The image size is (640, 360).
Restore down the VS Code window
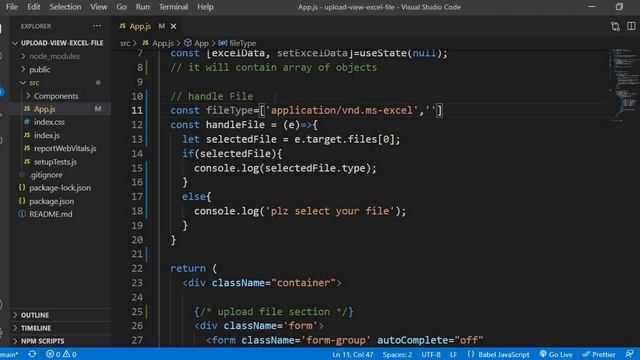click(619, 7)
